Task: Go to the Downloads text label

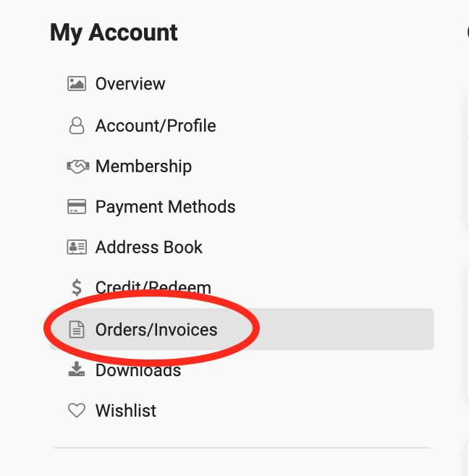Action: (x=138, y=370)
